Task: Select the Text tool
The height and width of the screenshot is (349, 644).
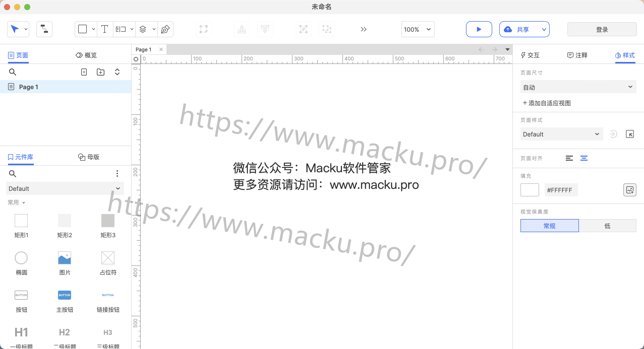Action: (x=105, y=29)
